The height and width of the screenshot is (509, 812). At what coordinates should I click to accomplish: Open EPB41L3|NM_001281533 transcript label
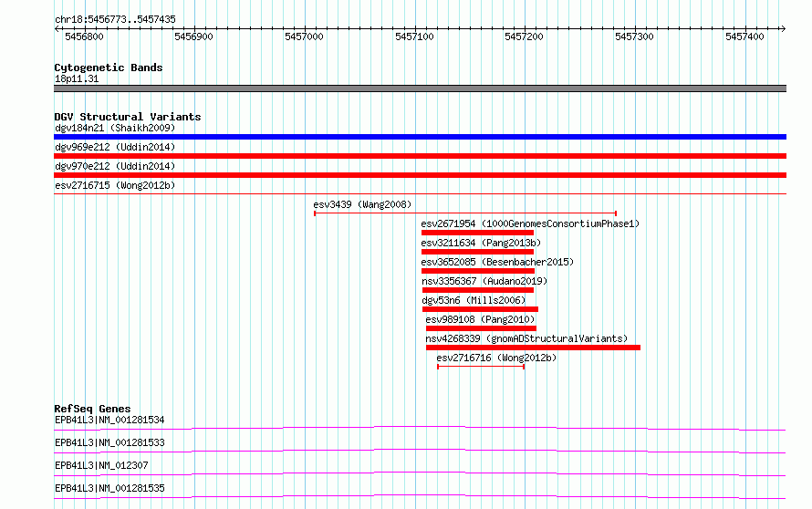(109, 442)
